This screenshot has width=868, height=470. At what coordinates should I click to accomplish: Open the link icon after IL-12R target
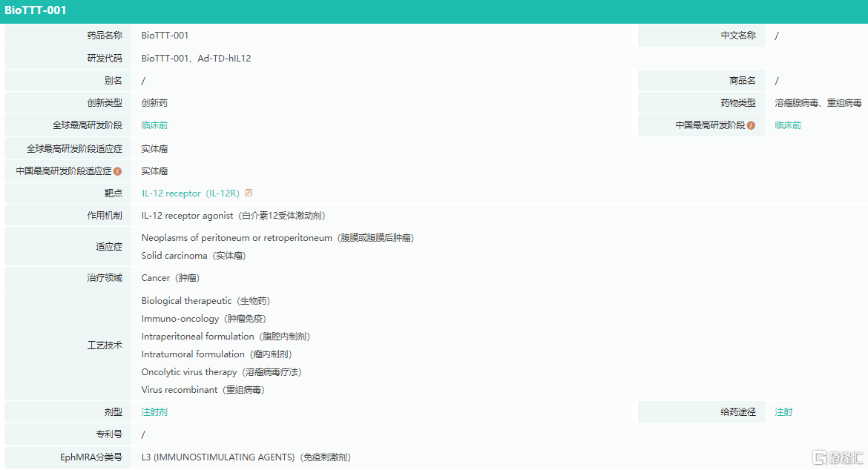(249, 193)
